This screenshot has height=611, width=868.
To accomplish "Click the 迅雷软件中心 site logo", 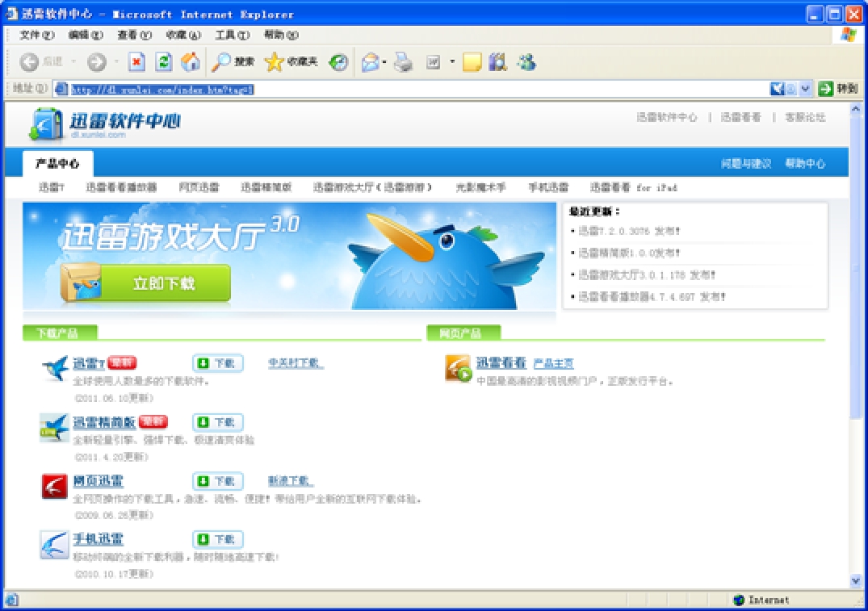I will pos(105,124).
